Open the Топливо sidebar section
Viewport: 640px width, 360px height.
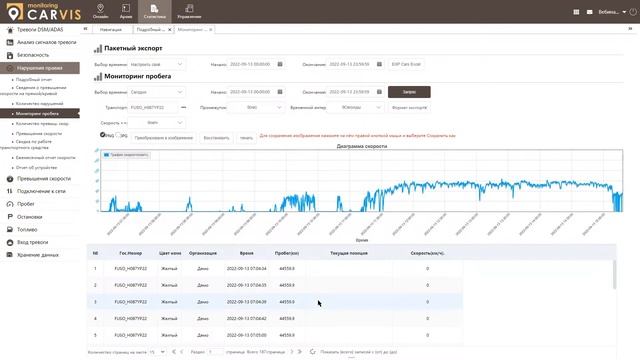(x=27, y=229)
